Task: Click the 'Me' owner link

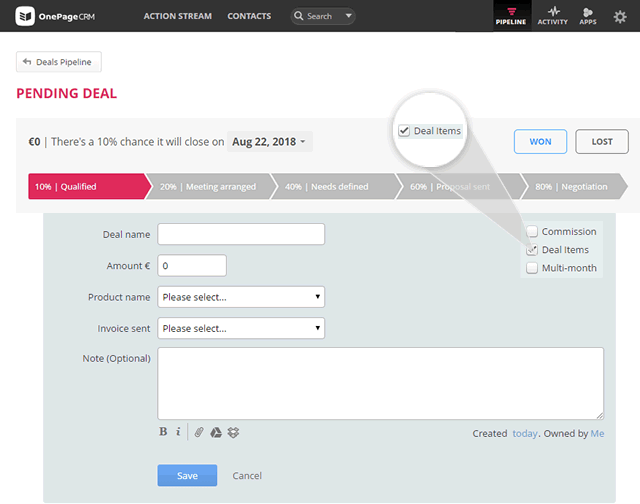Action: point(597,433)
